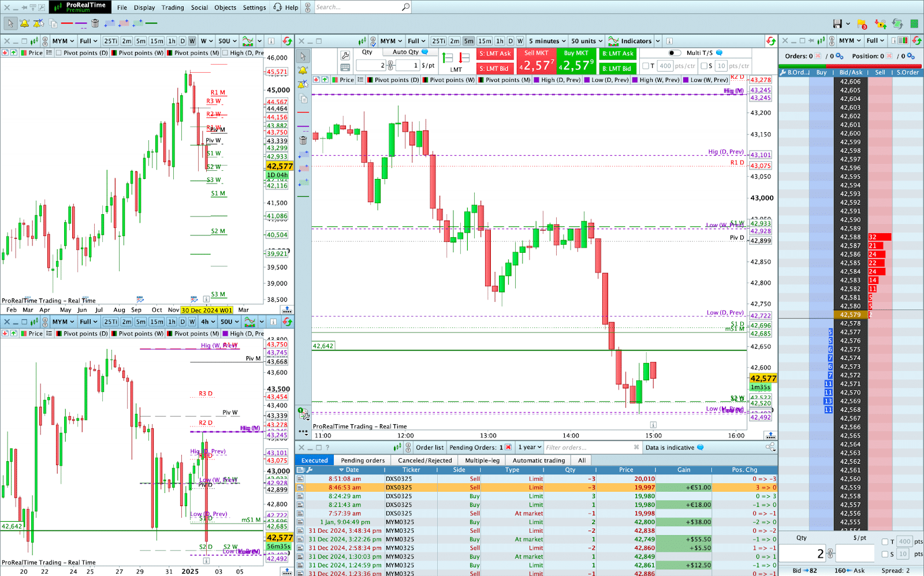
Task: Click the delete-alerts bell icon
Action: coord(38,24)
